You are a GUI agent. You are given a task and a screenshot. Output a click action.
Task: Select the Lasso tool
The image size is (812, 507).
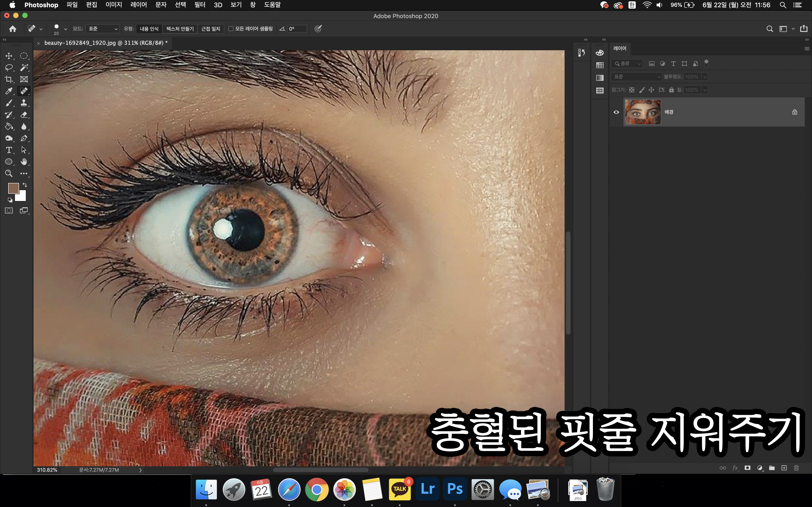pyautogui.click(x=9, y=67)
